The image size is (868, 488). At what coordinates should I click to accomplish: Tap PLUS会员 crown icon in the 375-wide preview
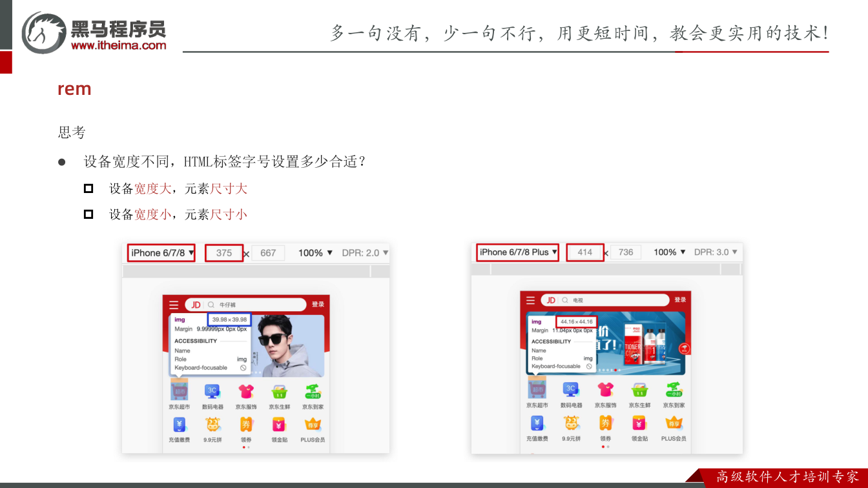(313, 425)
